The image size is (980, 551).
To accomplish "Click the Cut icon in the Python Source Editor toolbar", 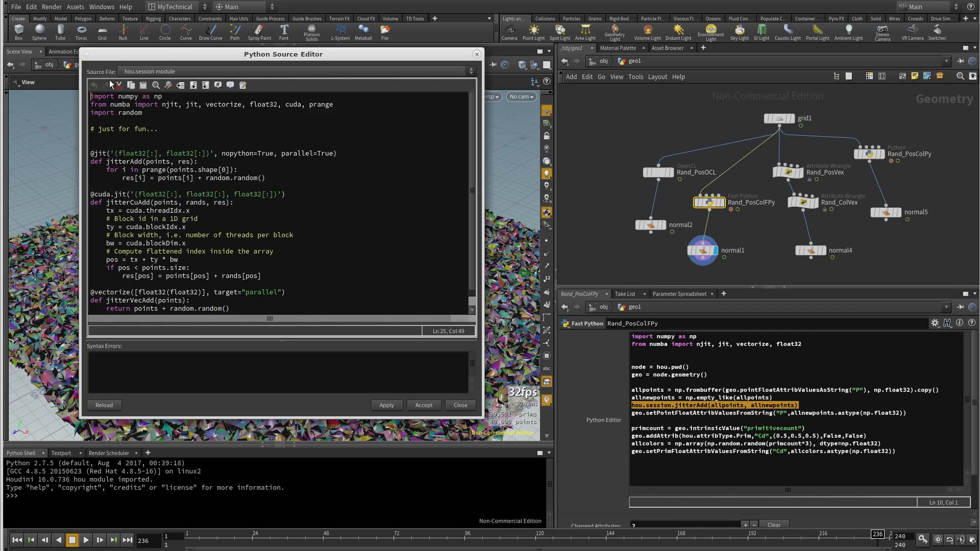I will (x=119, y=85).
